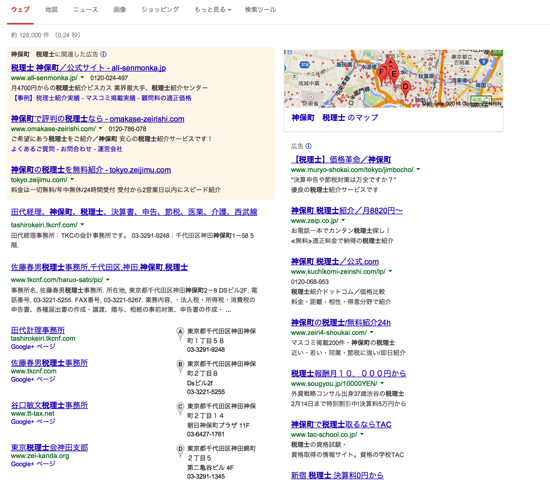This screenshot has height=480, width=550.
Task: Expand dropdown arrow beside www.omakase-zeirishi.com
Action: tap(101, 128)
